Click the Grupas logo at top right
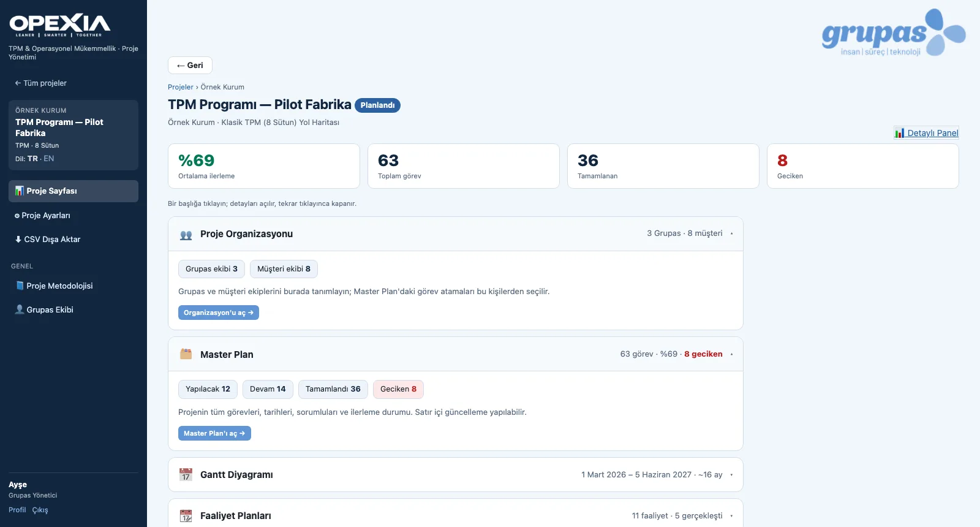The height and width of the screenshot is (527, 980). click(x=893, y=32)
